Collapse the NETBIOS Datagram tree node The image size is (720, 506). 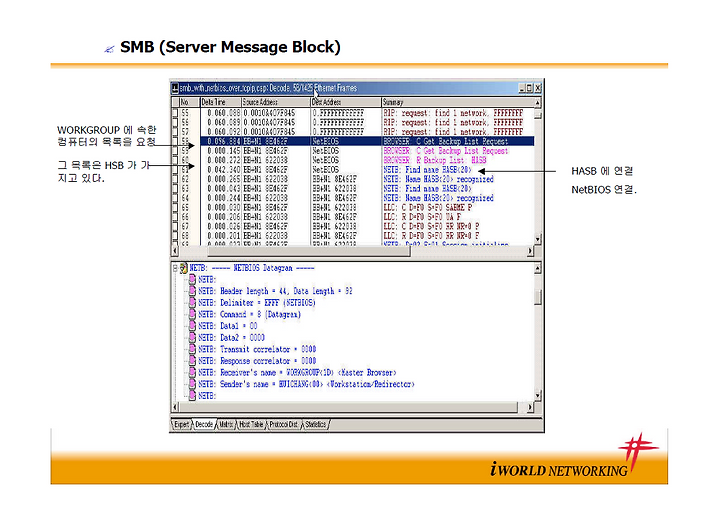[175, 268]
